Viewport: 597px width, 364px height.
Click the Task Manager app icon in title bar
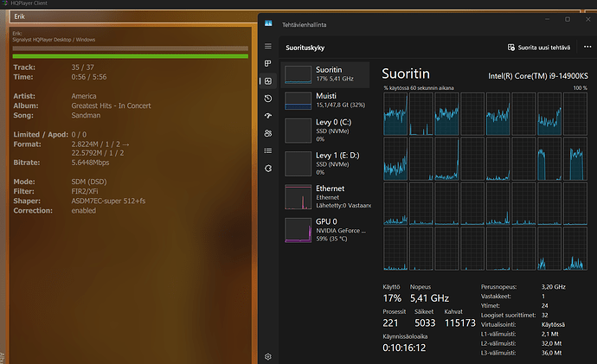[x=268, y=23]
